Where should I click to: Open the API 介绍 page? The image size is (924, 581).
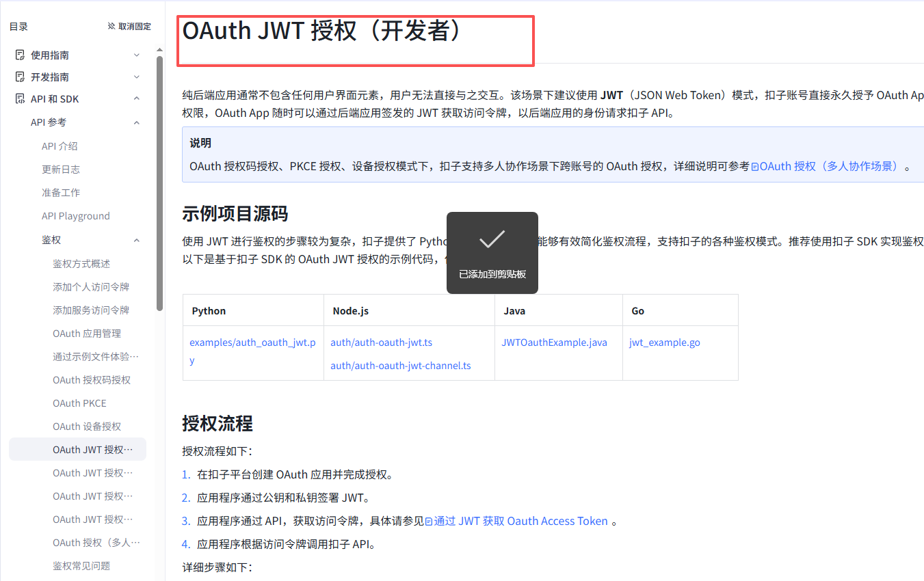tap(60, 146)
